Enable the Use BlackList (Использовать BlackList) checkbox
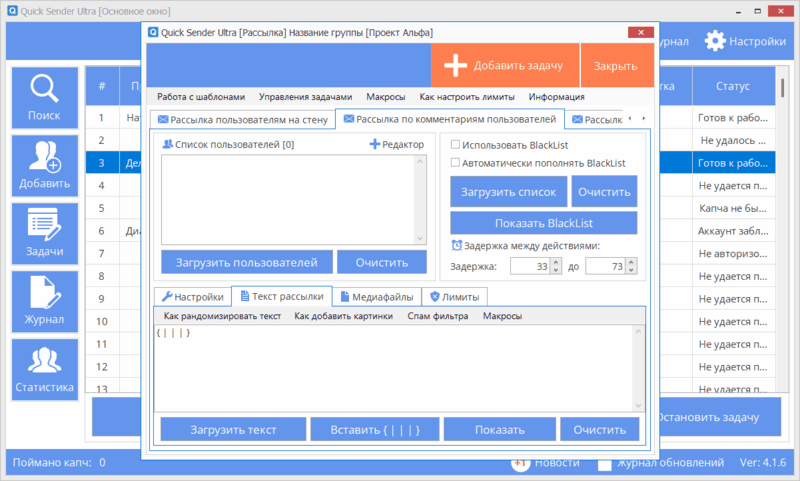Screen dimensions: 800x481 (x=456, y=144)
